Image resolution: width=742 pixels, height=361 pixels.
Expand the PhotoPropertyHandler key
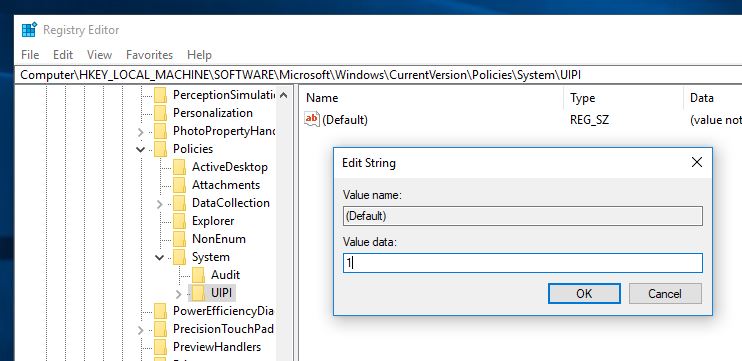click(141, 132)
